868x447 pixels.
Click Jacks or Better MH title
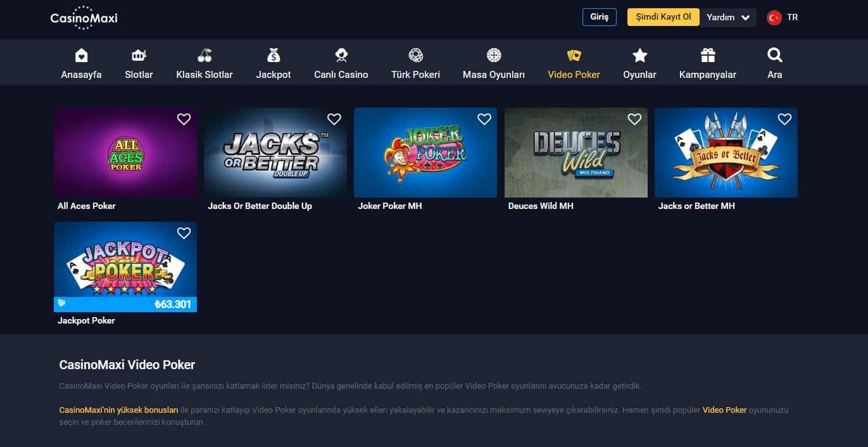click(x=696, y=206)
